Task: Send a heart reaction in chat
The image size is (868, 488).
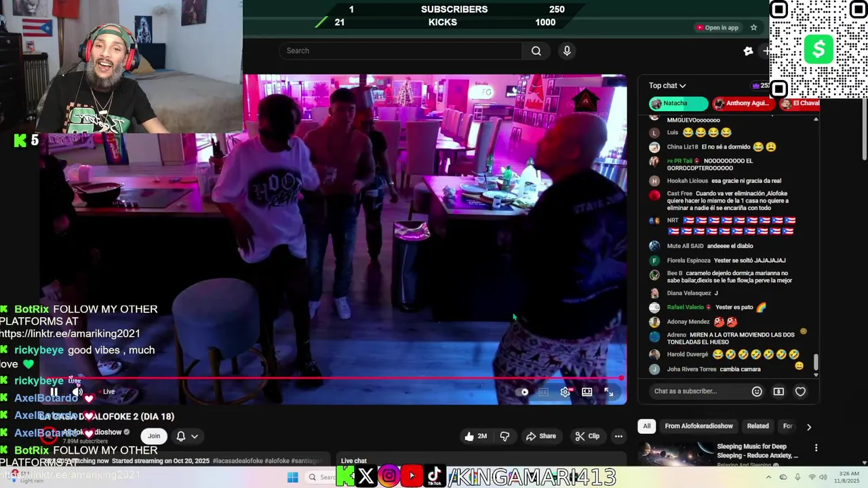Action: 800,391
